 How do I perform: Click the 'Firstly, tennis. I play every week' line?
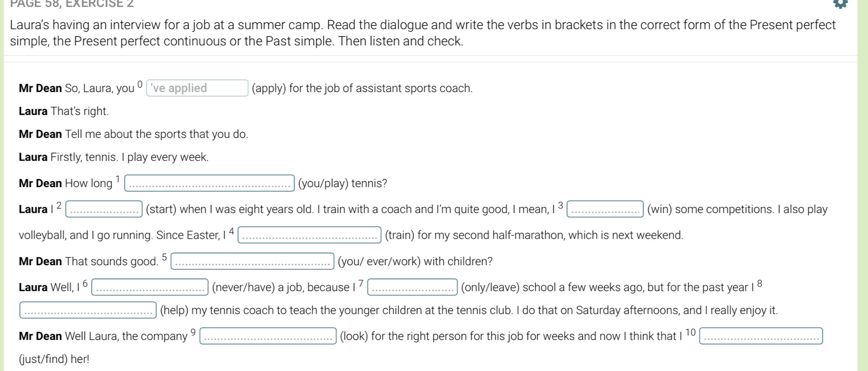pos(129,157)
